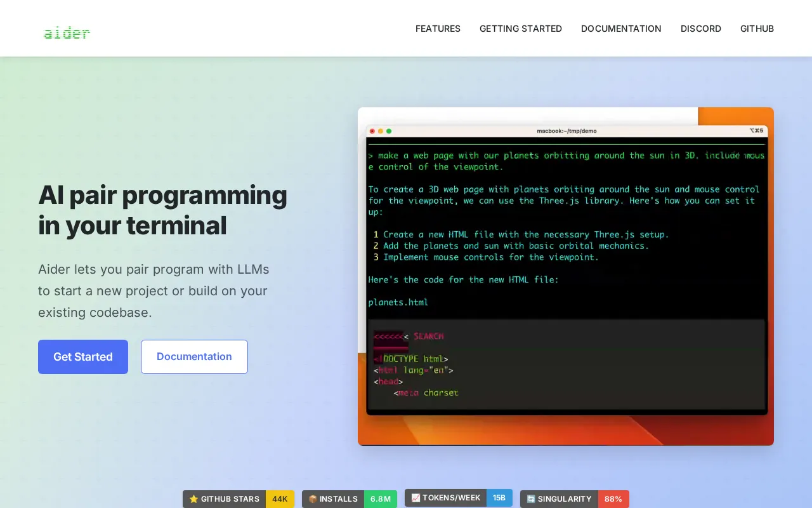Click the yellow minimize dot in terminal demo
Image resolution: width=812 pixels, height=508 pixels.
pos(381,131)
